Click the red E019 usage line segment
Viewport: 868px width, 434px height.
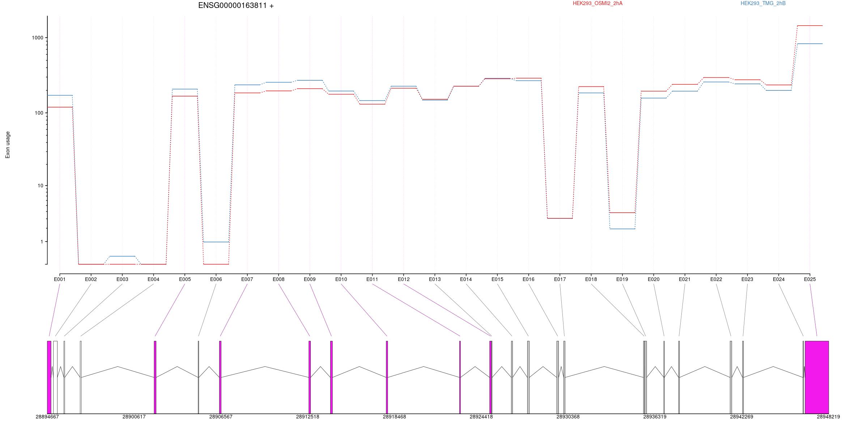tap(622, 213)
